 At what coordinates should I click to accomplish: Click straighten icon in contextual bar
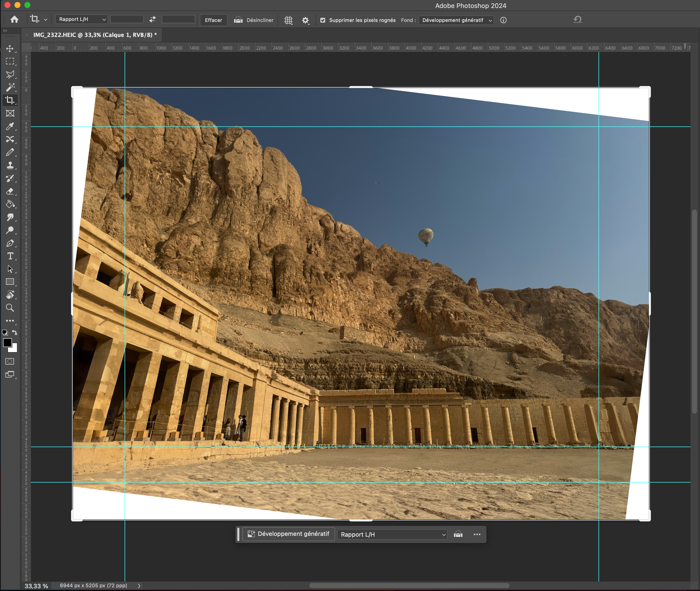tap(458, 534)
